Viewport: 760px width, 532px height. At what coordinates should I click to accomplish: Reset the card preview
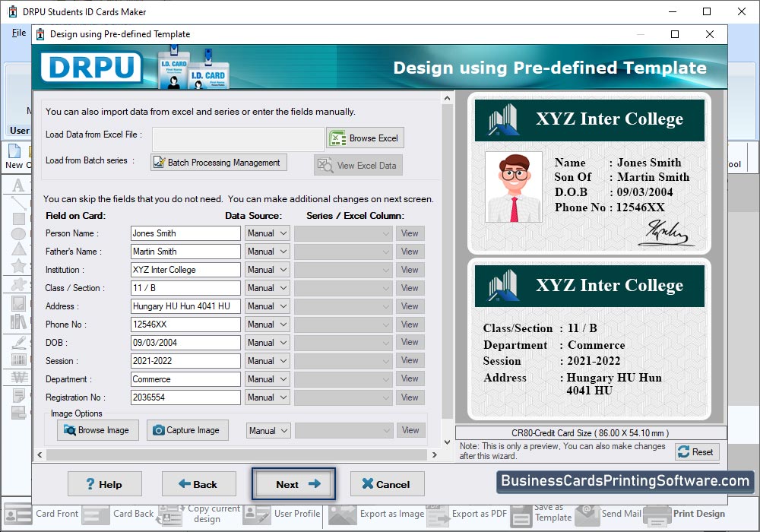click(x=697, y=451)
